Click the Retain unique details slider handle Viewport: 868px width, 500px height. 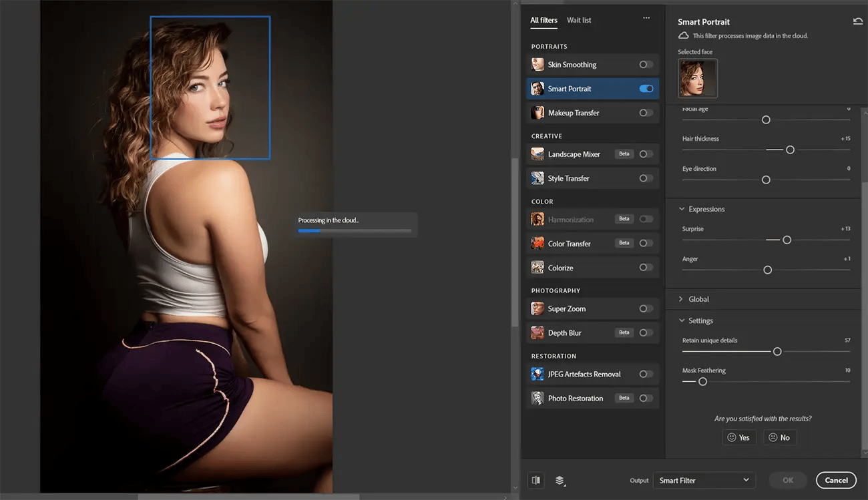pyautogui.click(x=777, y=351)
